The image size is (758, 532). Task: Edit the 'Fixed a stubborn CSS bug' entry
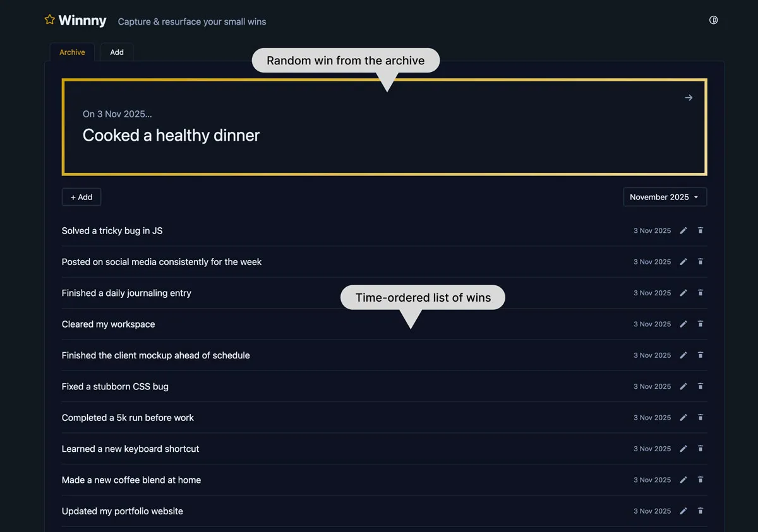683,386
